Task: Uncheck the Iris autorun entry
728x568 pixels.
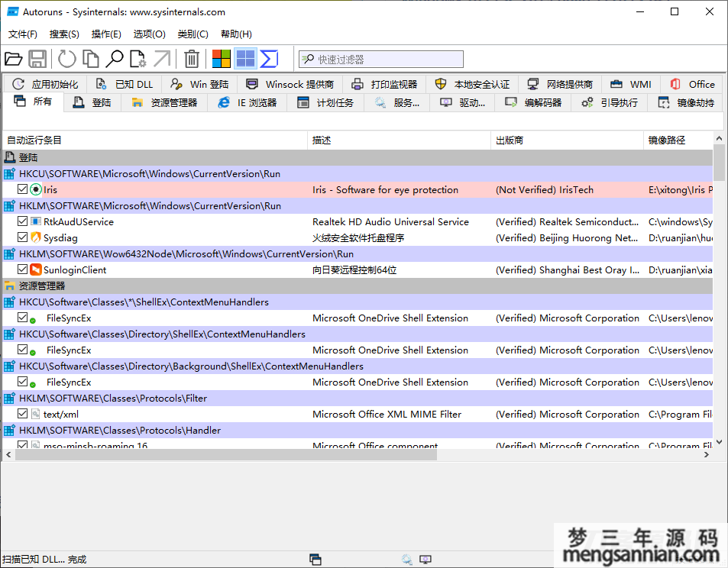Action: point(22,189)
